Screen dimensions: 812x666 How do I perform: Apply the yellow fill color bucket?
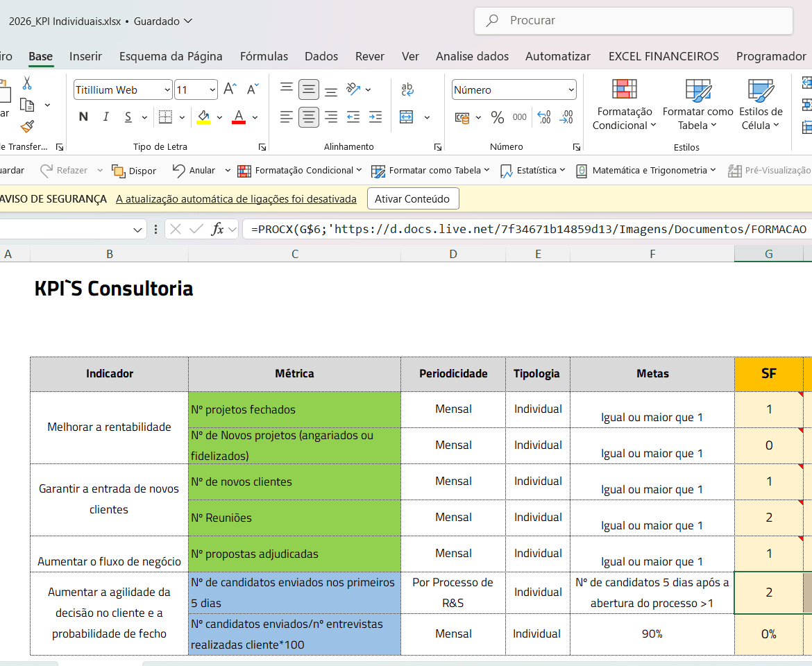(x=203, y=117)
